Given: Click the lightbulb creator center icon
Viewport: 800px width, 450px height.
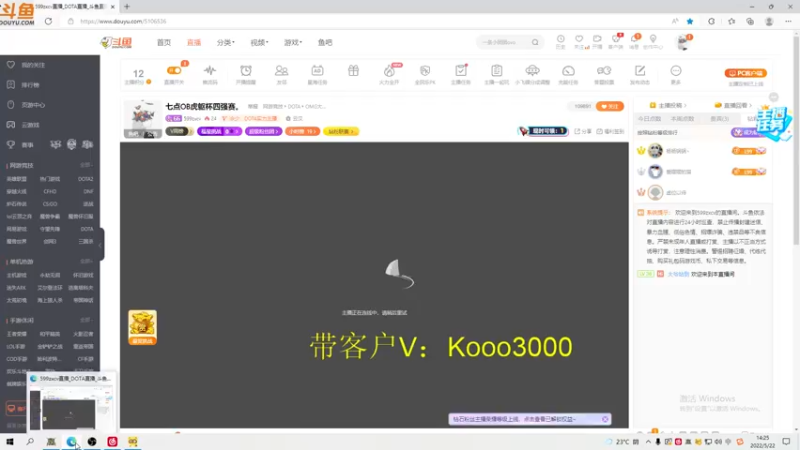Looking at the screenshot, I should tap(653, 39).
